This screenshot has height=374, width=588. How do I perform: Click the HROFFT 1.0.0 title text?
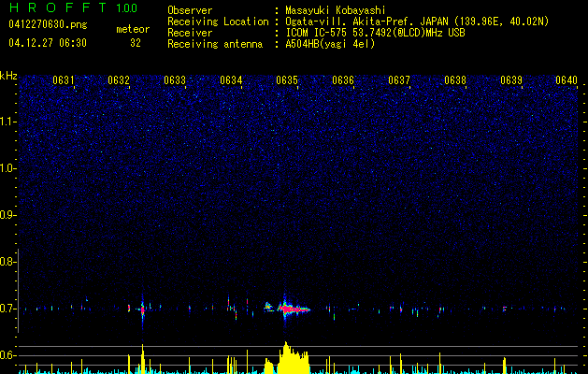coord(73,7)
